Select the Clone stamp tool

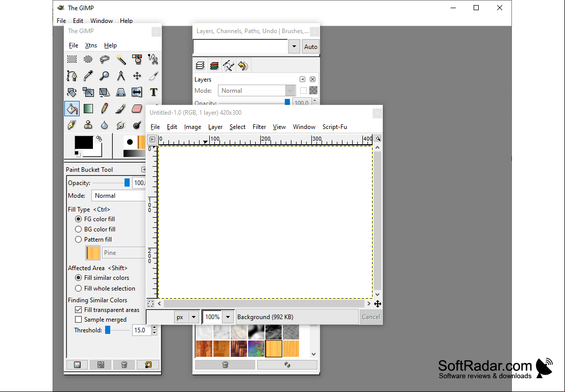tap(88, 125)
